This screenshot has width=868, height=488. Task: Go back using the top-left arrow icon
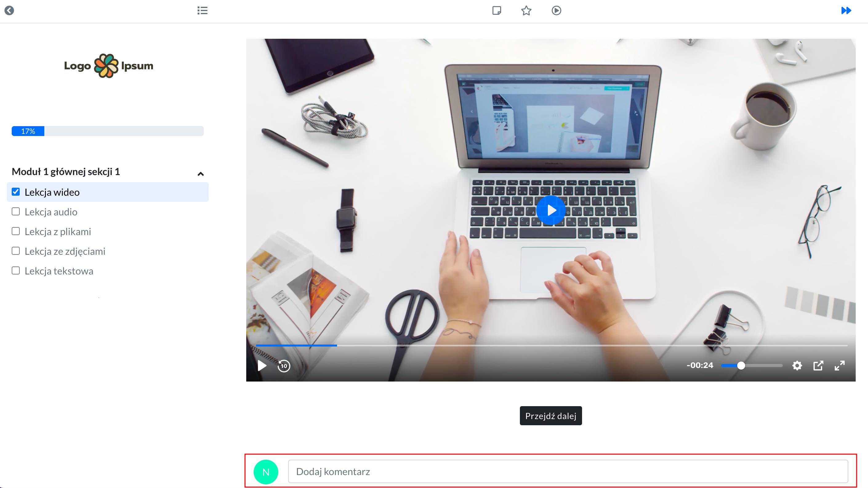coord(10,10)
